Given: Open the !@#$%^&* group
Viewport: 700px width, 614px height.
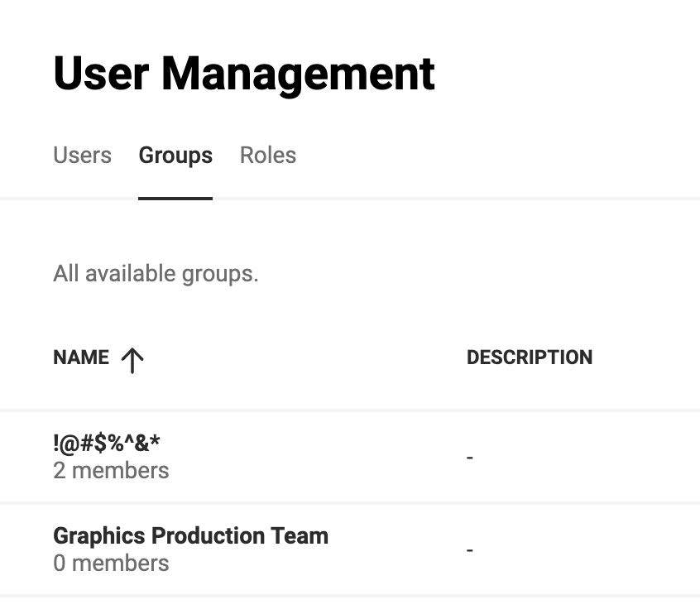Looking at the screenshot, I should pos(106,443).
